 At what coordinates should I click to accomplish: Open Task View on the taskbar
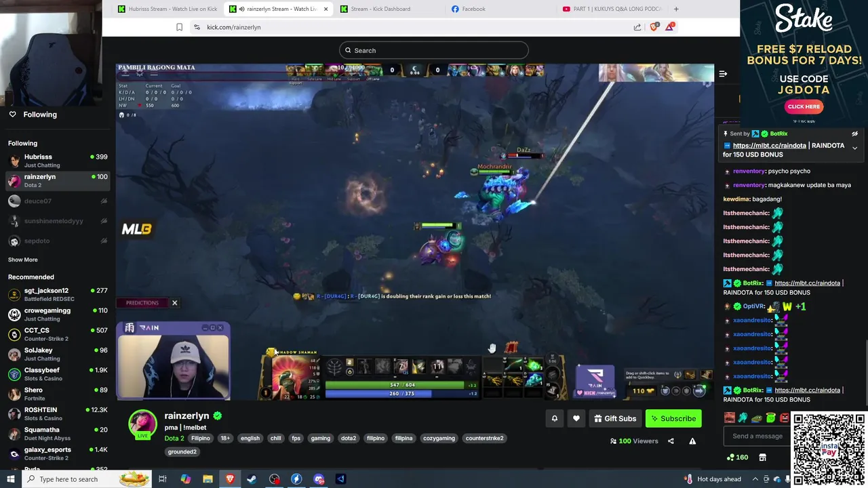pos(163,479)
